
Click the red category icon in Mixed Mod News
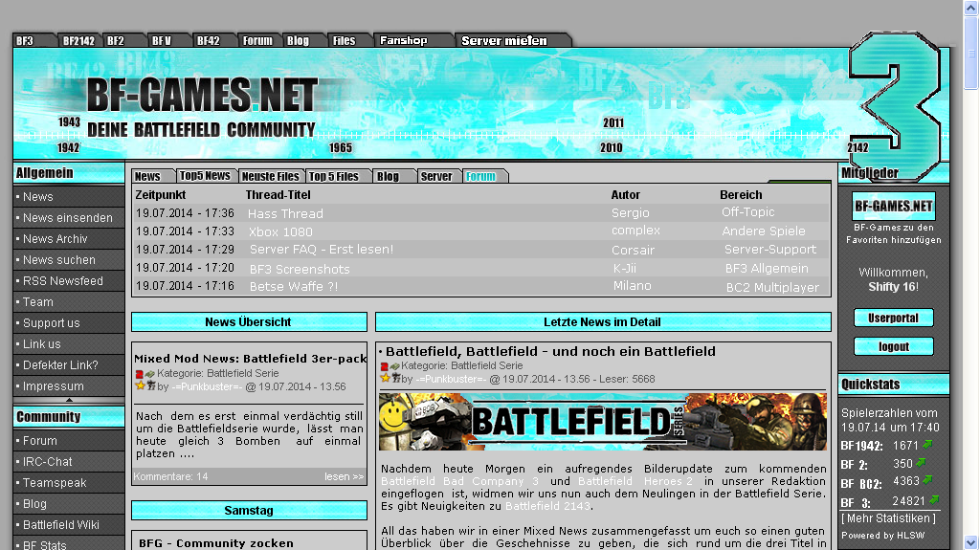(139, 374)
